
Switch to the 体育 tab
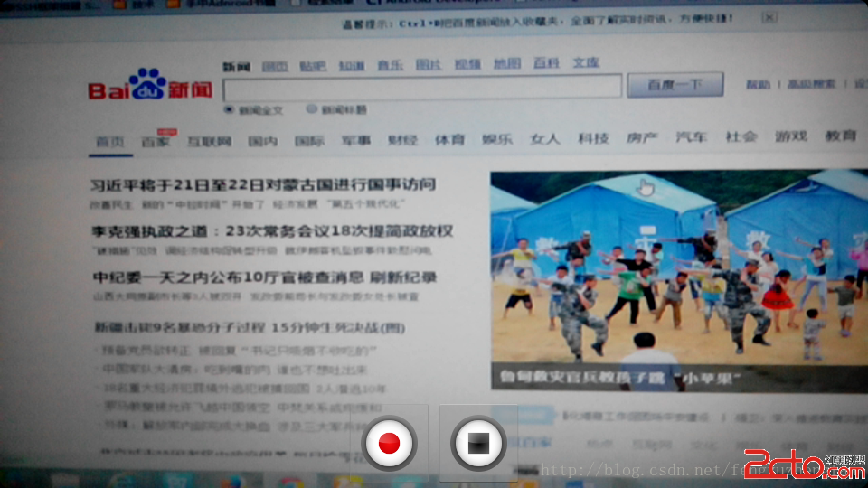[x=449, y=139]
